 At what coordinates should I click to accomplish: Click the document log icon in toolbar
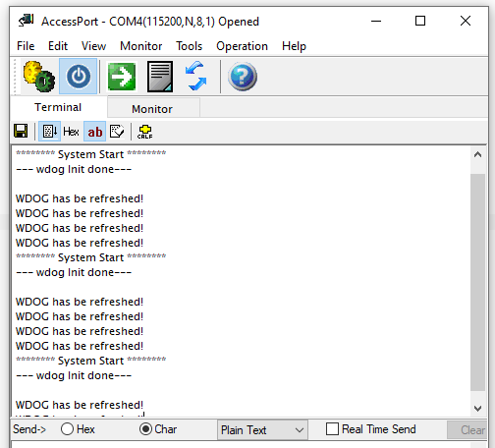(160, 77)
